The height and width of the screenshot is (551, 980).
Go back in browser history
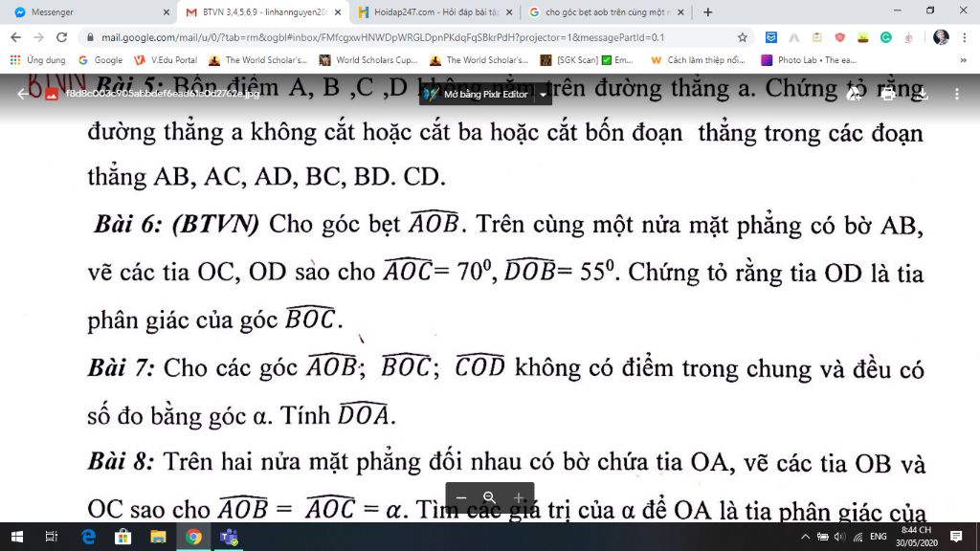(15, 37)
